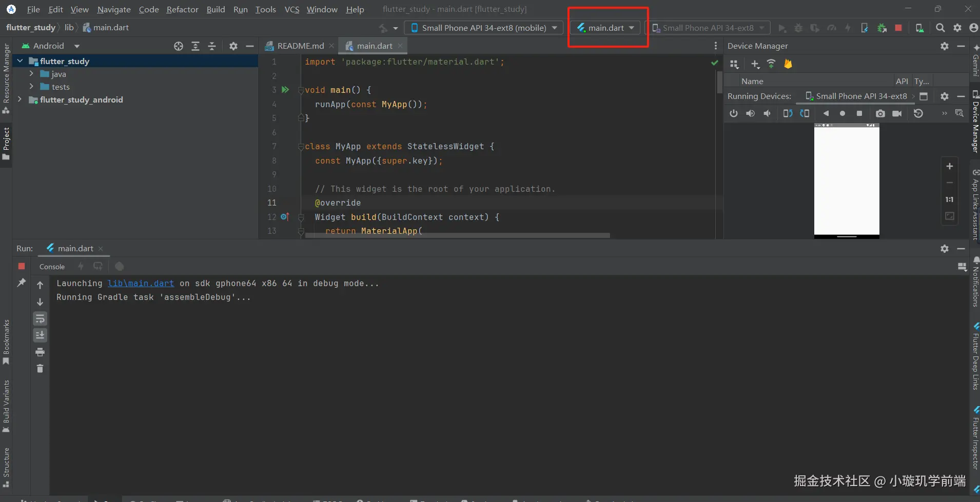Open the Firebase icon in Device Manager
Image resolution: width=980 pixels, height=502 pixels.
788,64
